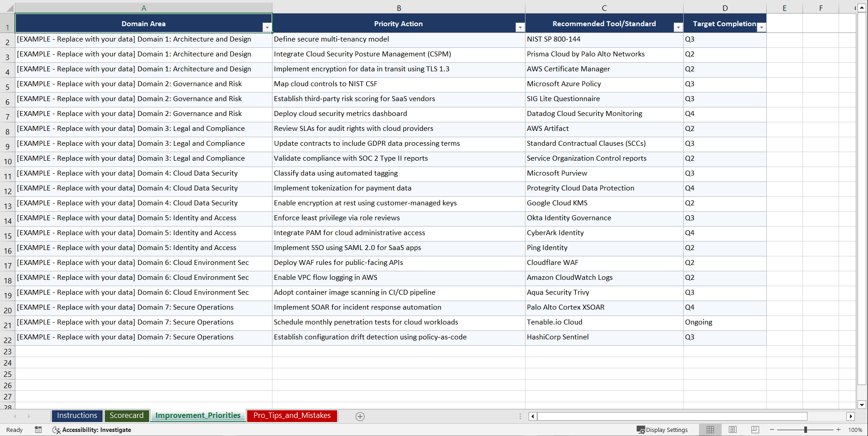The image size is (868, 436).
Task: Open the Priority Action column filter
Action: click(519, 27)
